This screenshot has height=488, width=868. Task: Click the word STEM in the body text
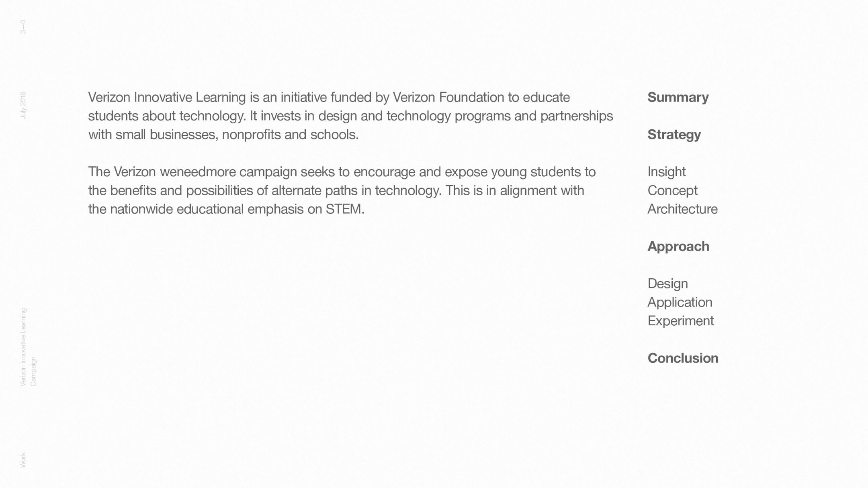coord(344,209)
